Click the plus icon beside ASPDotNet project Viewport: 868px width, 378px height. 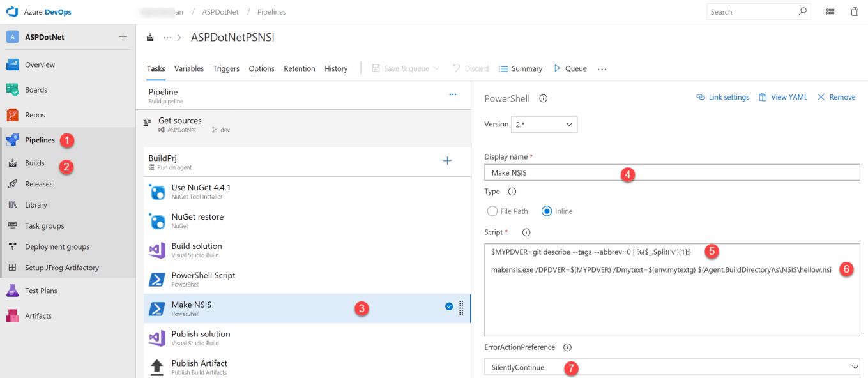(123, 37)
